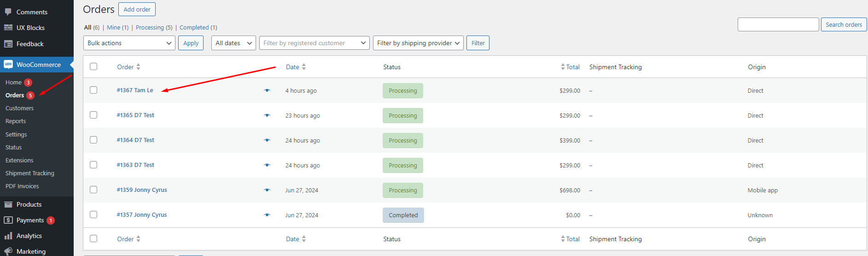Select the checkbox for order #1364

(x=93, y=140)
